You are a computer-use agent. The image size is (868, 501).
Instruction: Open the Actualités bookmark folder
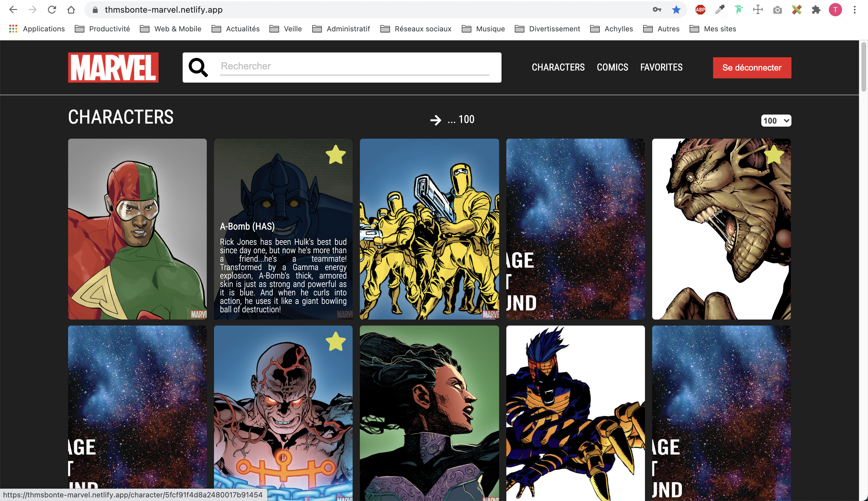click(236, 29)
